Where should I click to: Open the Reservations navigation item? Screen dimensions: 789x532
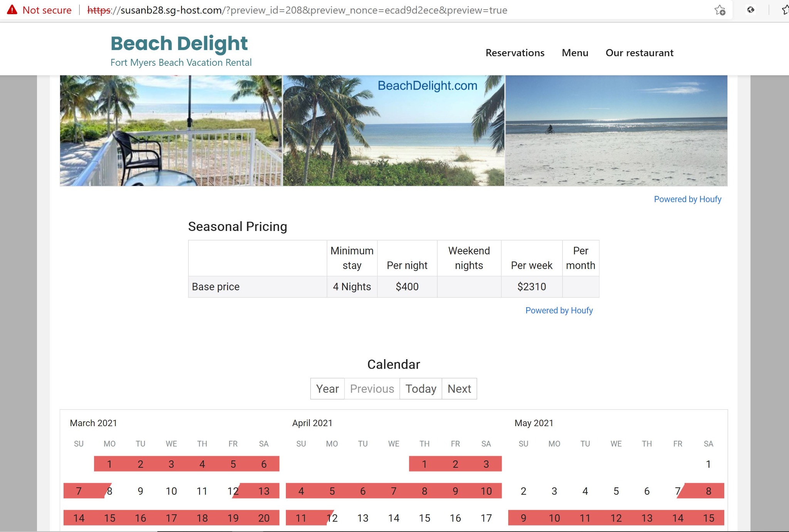[515, 53]
